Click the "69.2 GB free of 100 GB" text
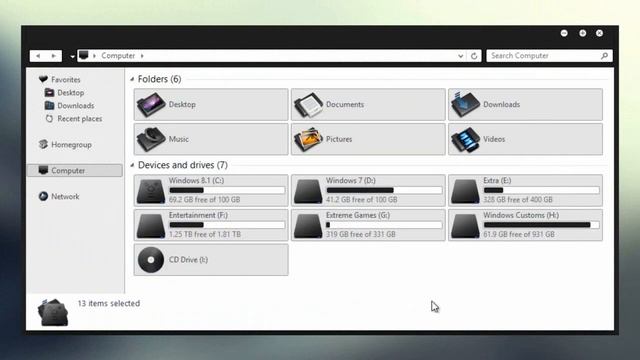Screen dimensions: 640x360 [x=204, y=200]
